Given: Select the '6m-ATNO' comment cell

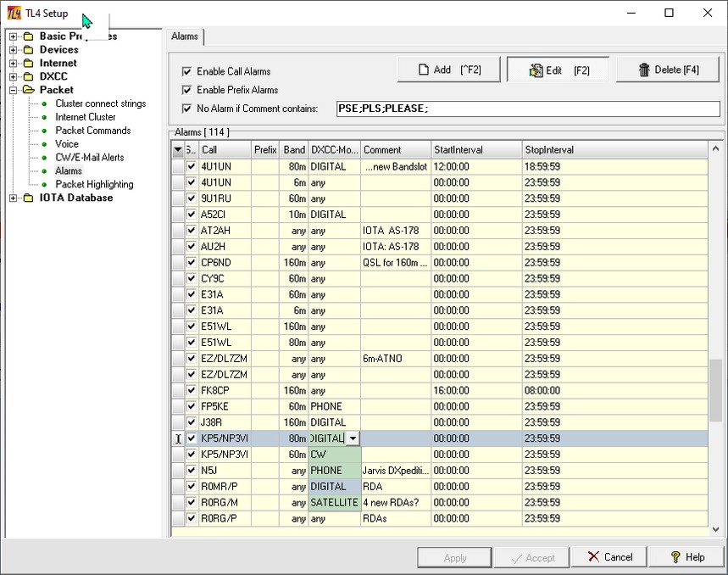Looking at the screenshot, I should 396,359.
